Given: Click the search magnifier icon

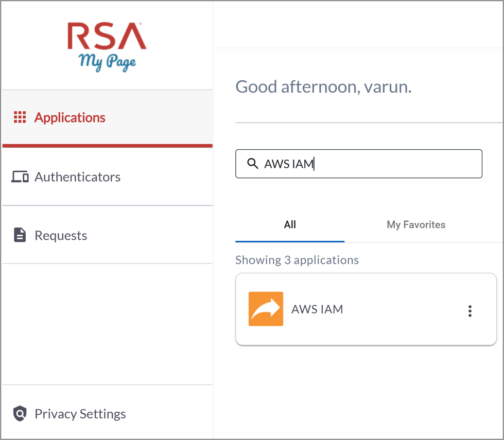Looking at the screenshot, I should tap(253, 164).
